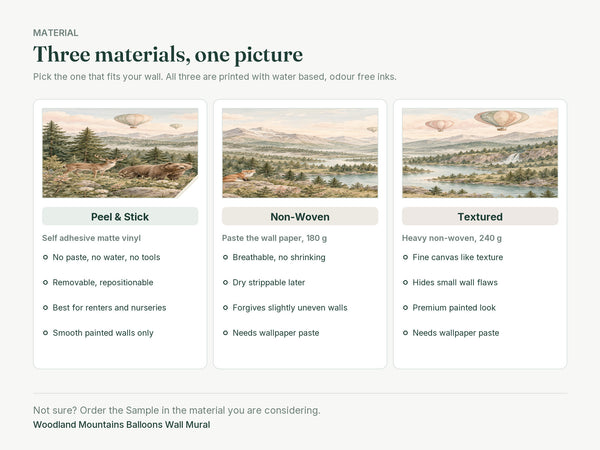Select the Textured material label
This screenshot has width=600, height=450.
(480, 217)
